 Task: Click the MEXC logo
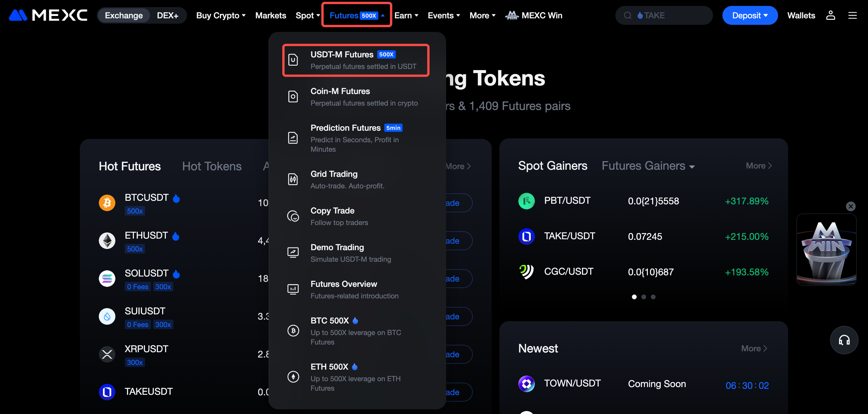click(x=48, y=15)
